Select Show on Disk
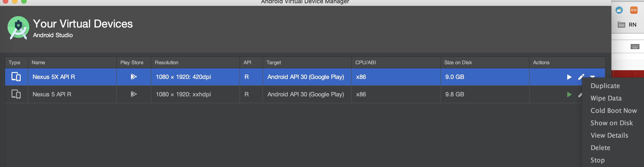 (612, 123)
